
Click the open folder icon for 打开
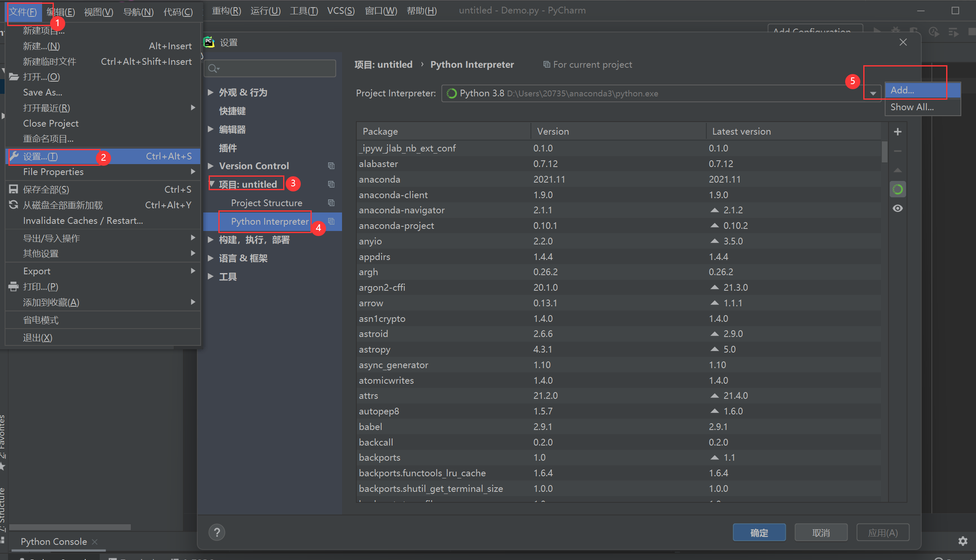(14, 77)
